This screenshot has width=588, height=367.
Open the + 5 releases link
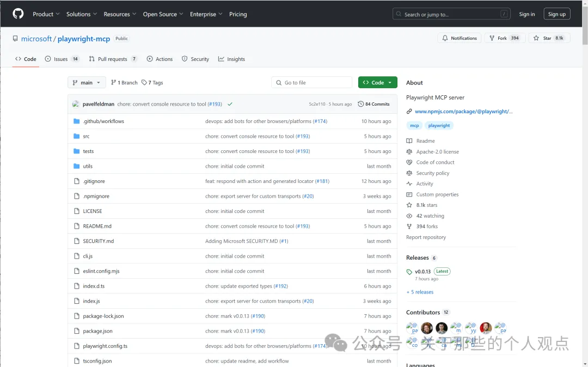[x=420, y=292]
